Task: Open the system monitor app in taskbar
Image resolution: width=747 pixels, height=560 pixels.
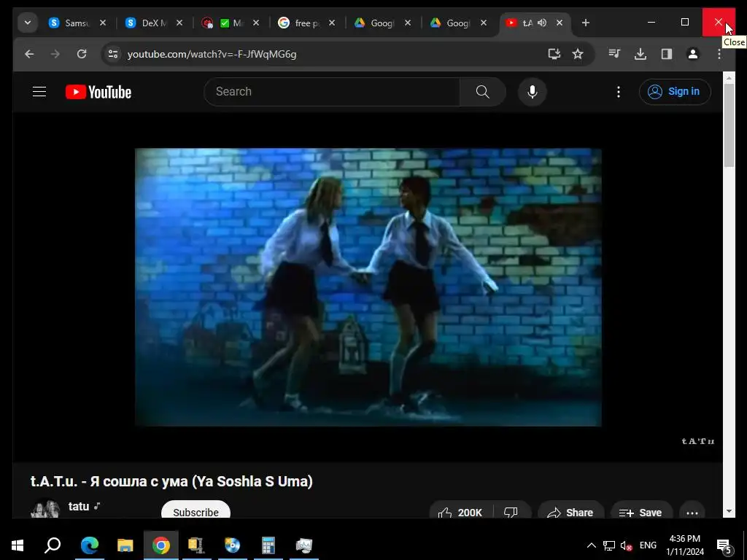Action: coord(304,545)
